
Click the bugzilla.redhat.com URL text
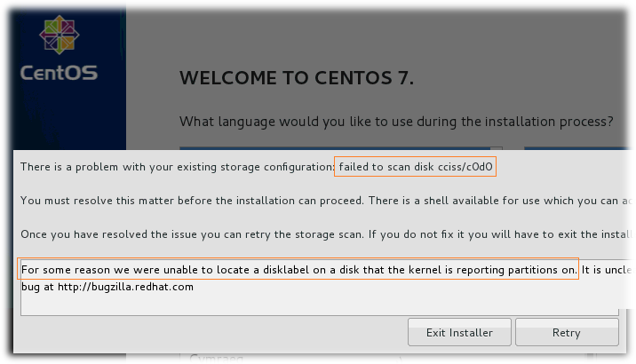pos(125,287)
